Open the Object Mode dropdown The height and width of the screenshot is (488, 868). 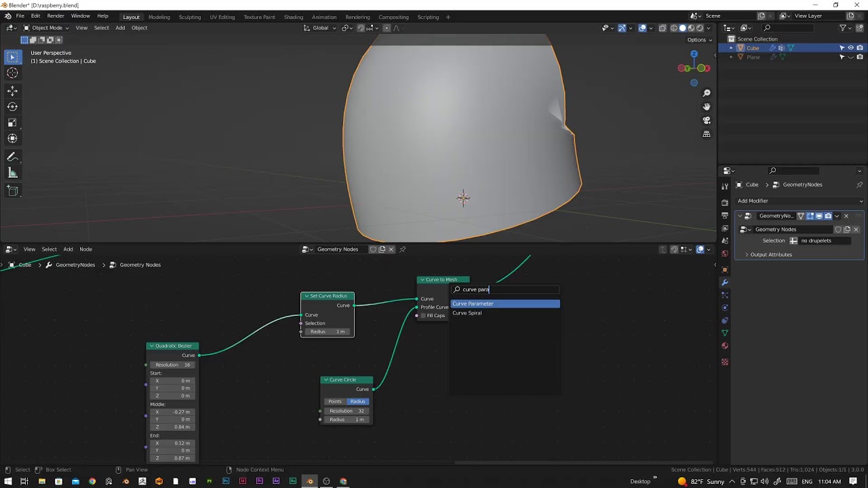coord(46,28)
